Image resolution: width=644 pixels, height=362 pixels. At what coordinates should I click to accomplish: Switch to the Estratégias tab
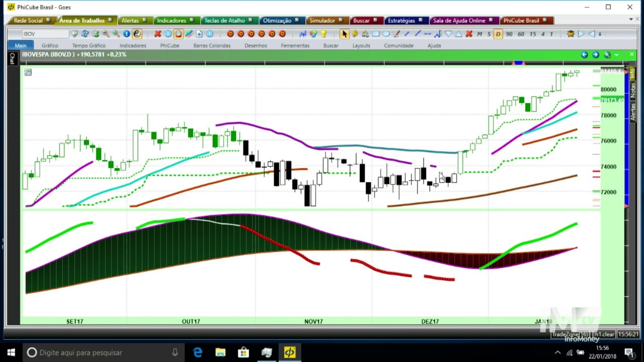click(406, 21)
